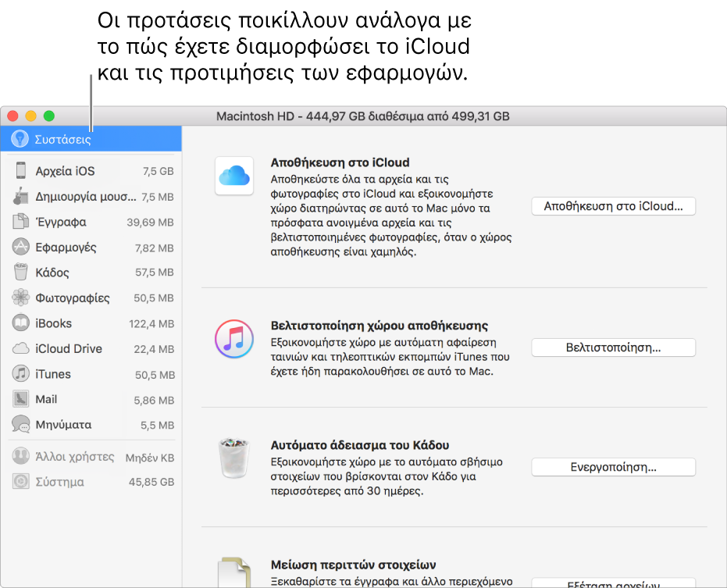
Task: Click the Εφαρμογές App Store icon
Action: pos(20,247)
